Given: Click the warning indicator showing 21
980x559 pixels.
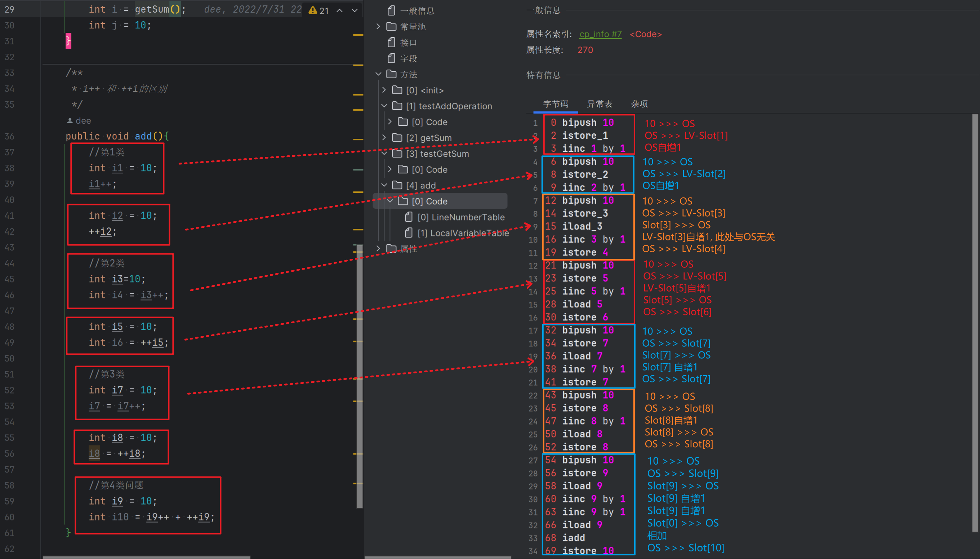Looking at the screenshot, I should pyautogui.click(x=318, y=10).
